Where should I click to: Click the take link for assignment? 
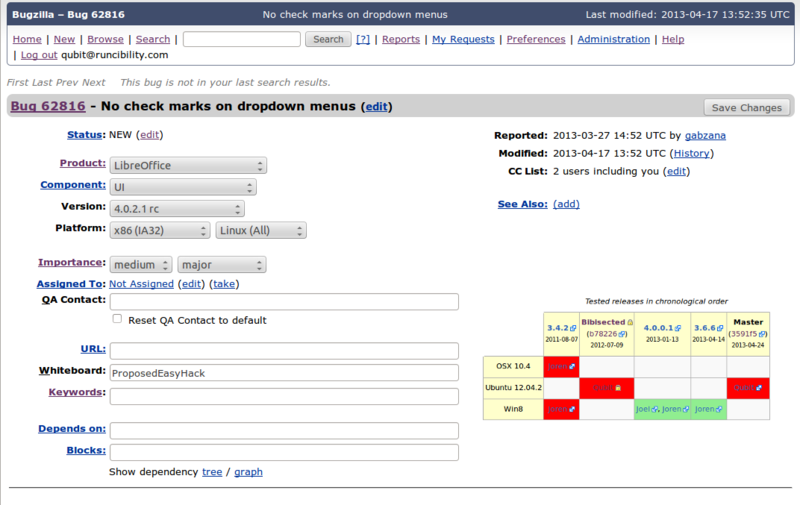[224, 284]
